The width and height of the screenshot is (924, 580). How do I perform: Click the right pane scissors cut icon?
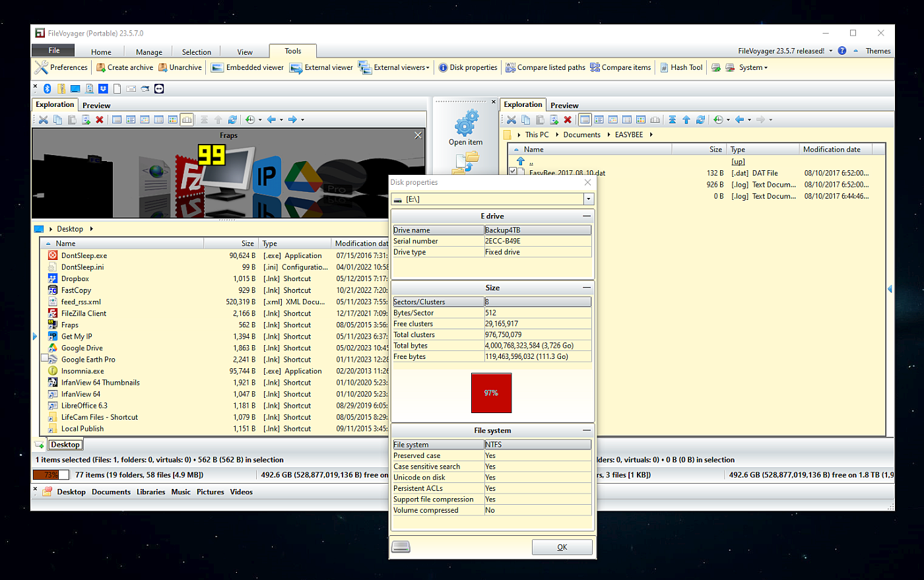point(511,119)
